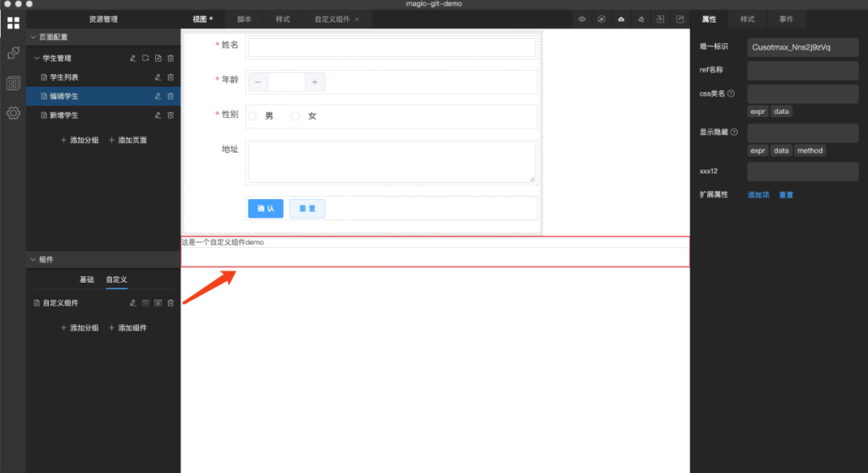Click add-folder icon for 学生管理 group
Viewport: 868px width, 473px height.
click(145, 58)
